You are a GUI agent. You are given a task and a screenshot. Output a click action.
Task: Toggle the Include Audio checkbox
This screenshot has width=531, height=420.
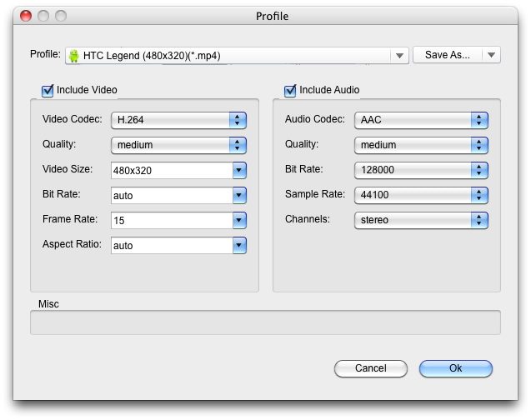pos(290,91)
